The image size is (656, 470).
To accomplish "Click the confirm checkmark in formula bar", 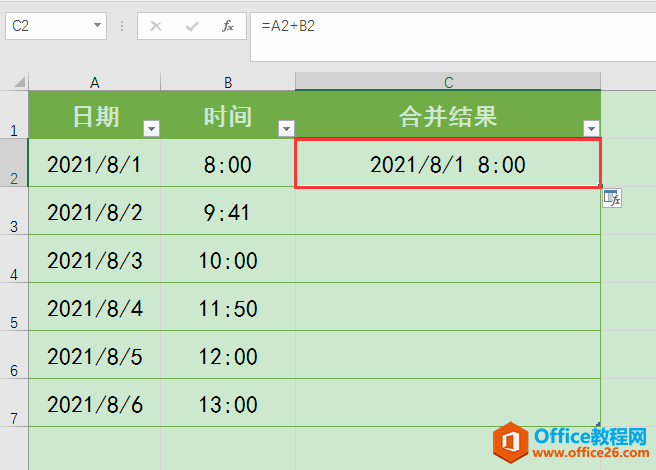I will pyautogui.click(x=192, y=26).
